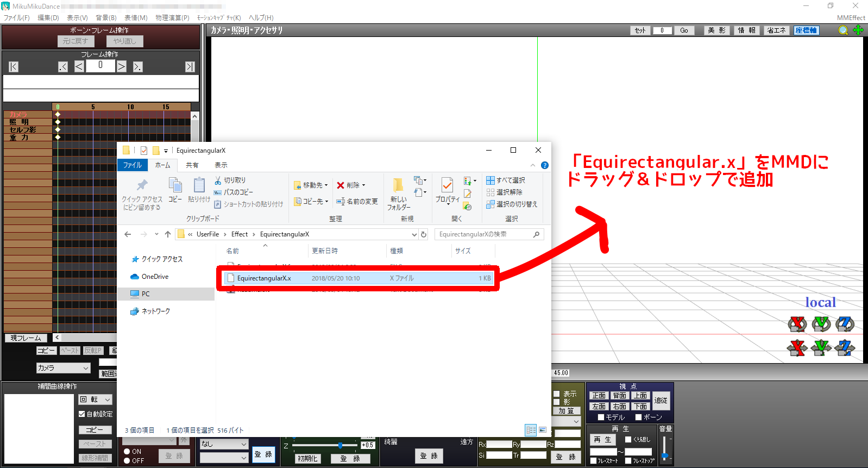
Task: Open the コピー先 dropdown in Explorer ribbon
Action: pyautogui.click(x=311, y=202)
